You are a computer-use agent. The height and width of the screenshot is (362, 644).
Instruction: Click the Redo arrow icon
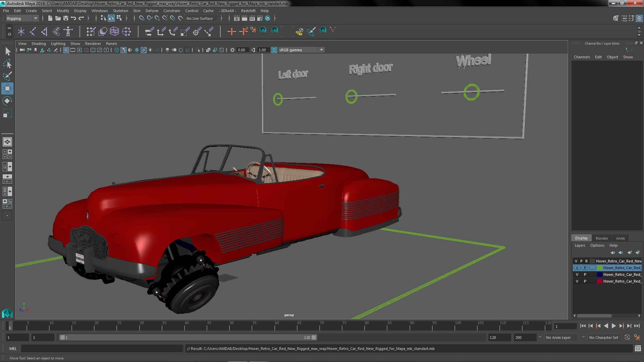(81, 18)
